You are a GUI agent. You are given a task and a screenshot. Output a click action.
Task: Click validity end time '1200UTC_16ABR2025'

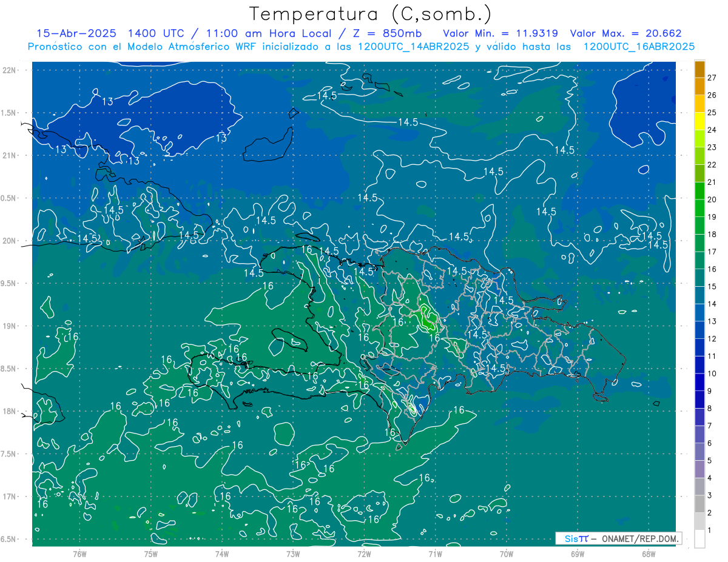pyautogui.click(x=639, y=47)
